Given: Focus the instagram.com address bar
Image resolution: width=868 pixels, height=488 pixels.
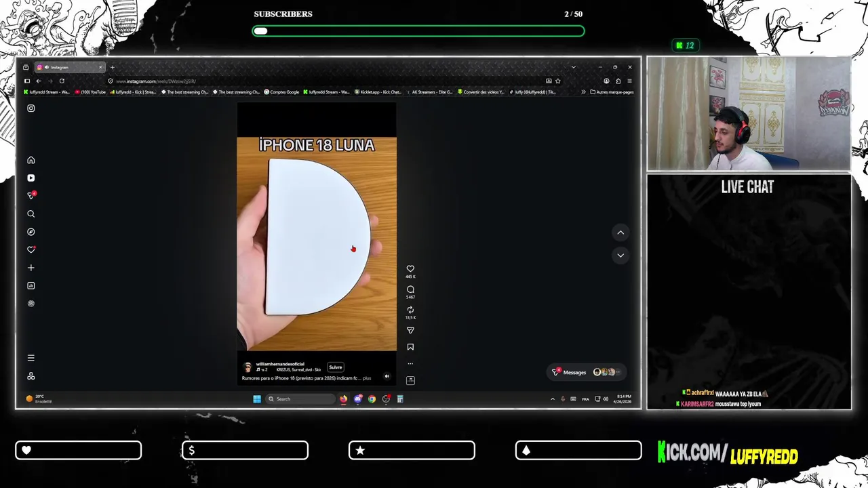Looking at the screenshot, I should tap(325, 81).
